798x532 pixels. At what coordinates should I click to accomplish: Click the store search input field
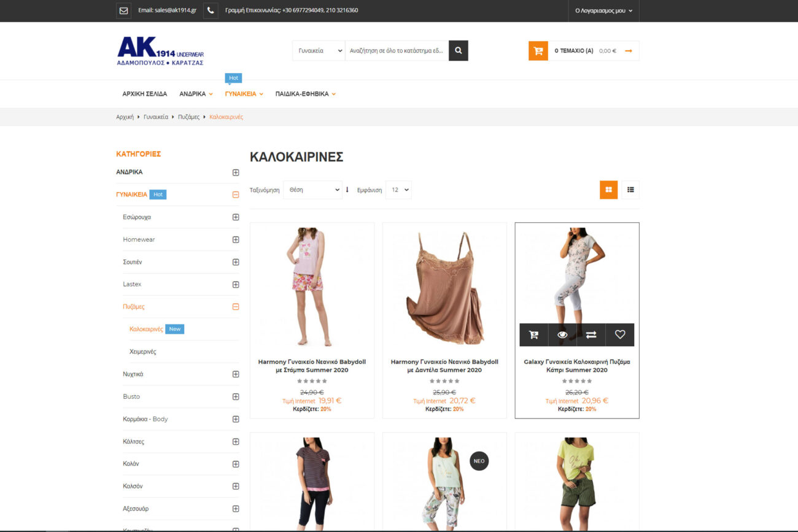click(x=397, y=51)
